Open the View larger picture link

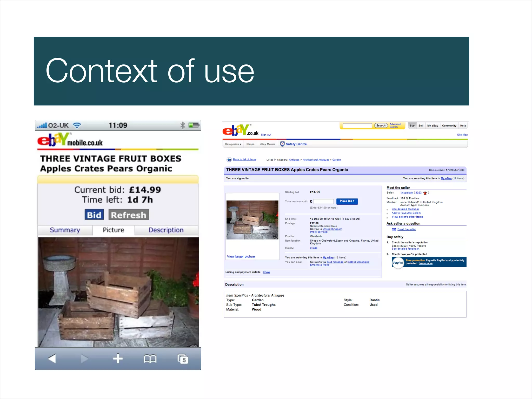241,257
